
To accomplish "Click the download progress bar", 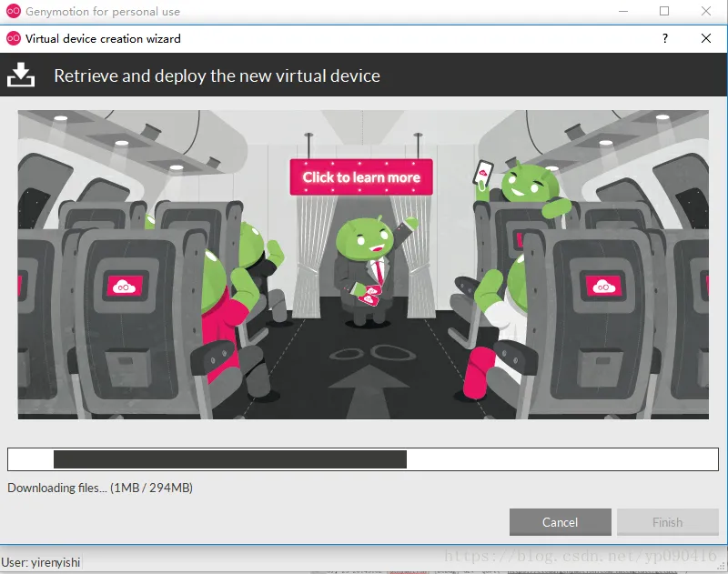I will 363,459.
